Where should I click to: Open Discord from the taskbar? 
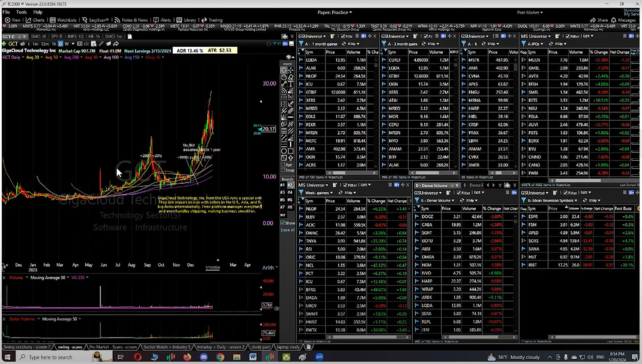pyautogui.click(x=204, y=357)
